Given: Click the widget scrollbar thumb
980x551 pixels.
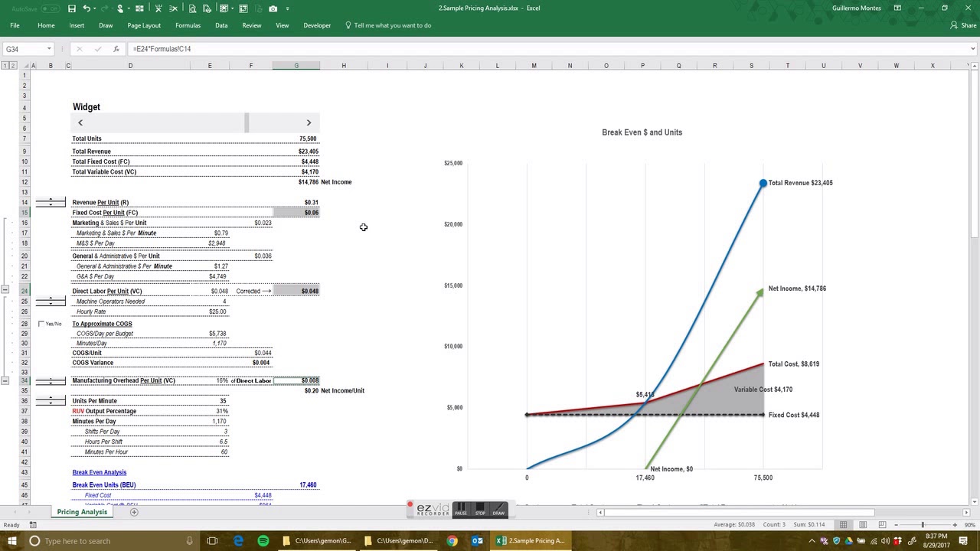Looking at the screenshot, I should [x=247, y=122].
